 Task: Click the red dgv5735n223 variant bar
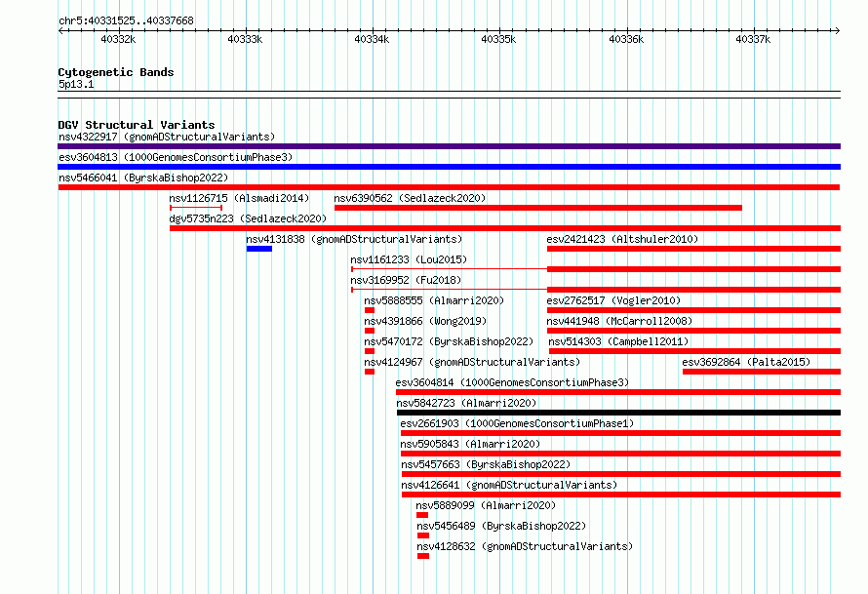505,228
